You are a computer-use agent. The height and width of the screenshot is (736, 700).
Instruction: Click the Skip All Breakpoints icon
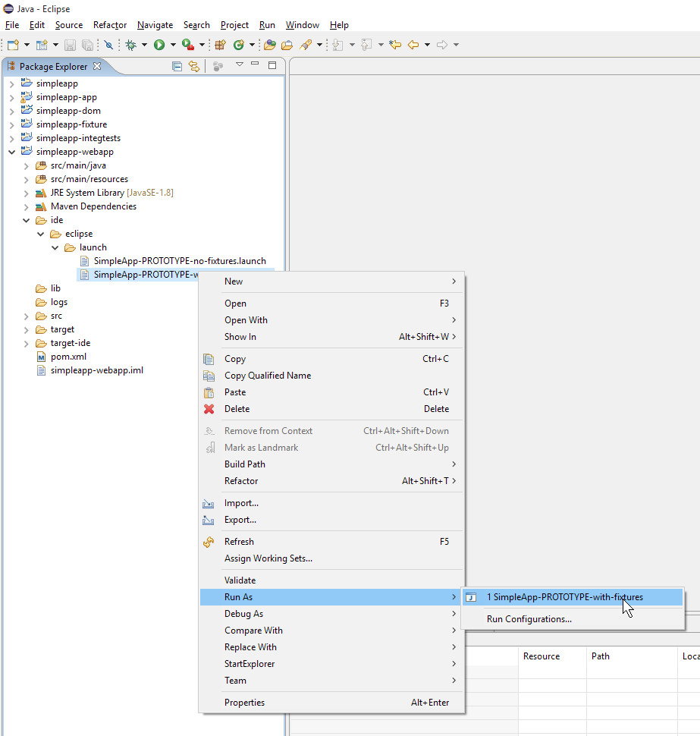[x=109, y=45]
